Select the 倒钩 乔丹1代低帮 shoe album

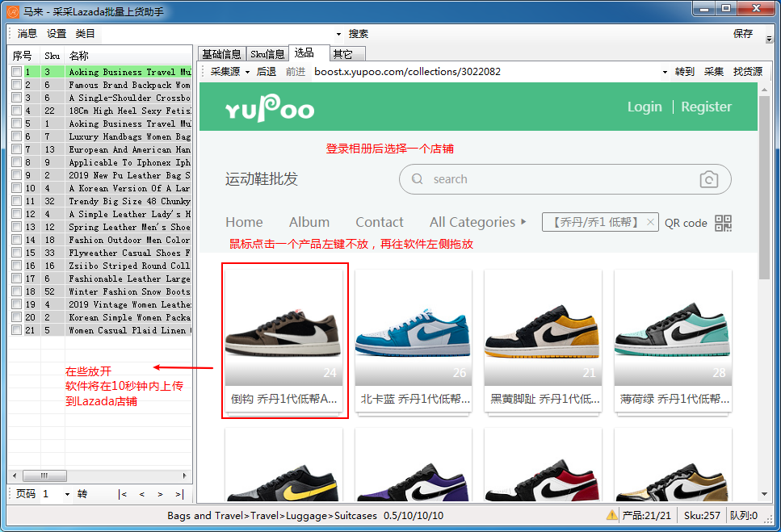(x=284, y=341)
